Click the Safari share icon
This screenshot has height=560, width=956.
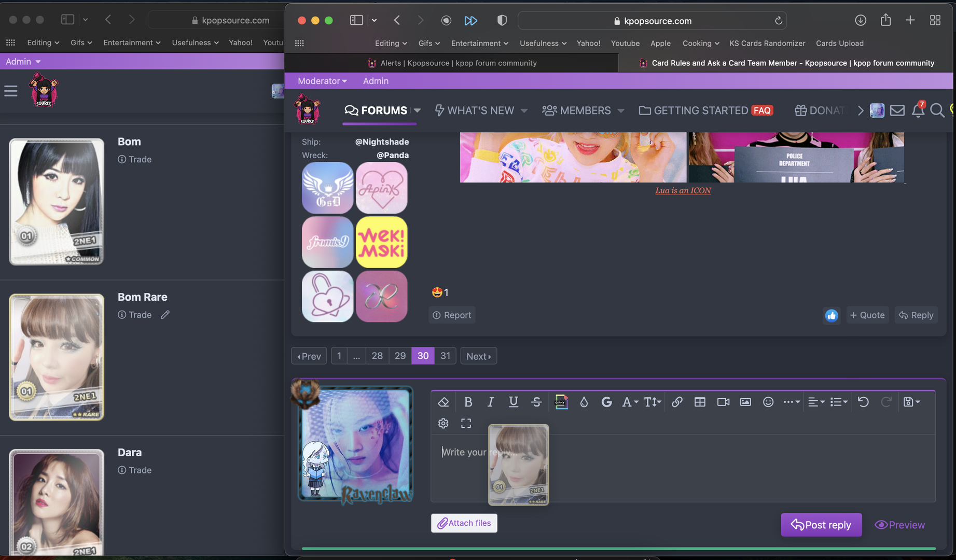[886, 20]
